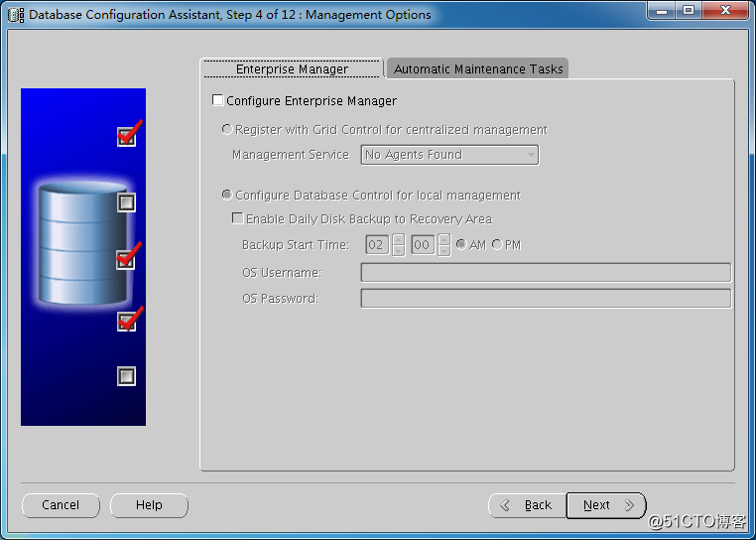Open the Automatic Maintenance Tasks tab
The width and height of the screenshot is (756, 540).
(x=478, y=69)
